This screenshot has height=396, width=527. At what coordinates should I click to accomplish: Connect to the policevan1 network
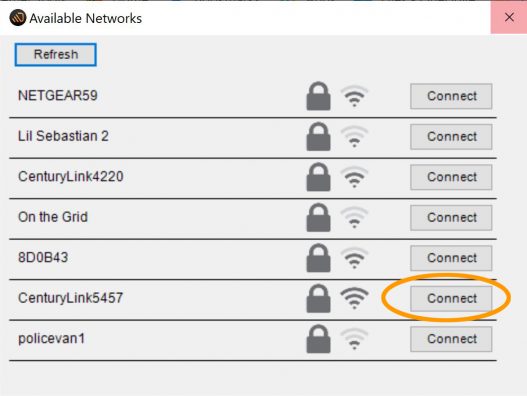[x=451, y=339]
